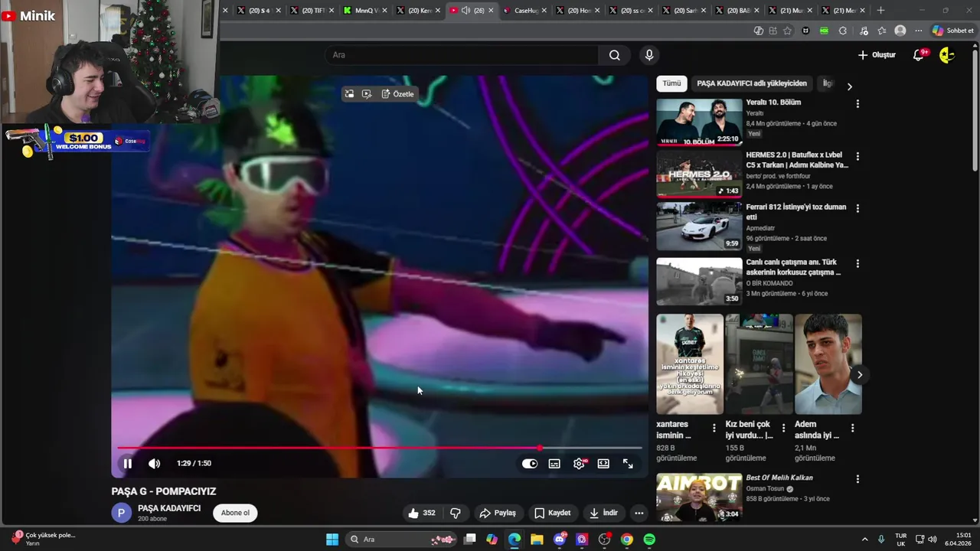The width and height of the screenshot is (980, 551).
Task: Open File Explorer from the taskbar
Action: pos(537,540)
